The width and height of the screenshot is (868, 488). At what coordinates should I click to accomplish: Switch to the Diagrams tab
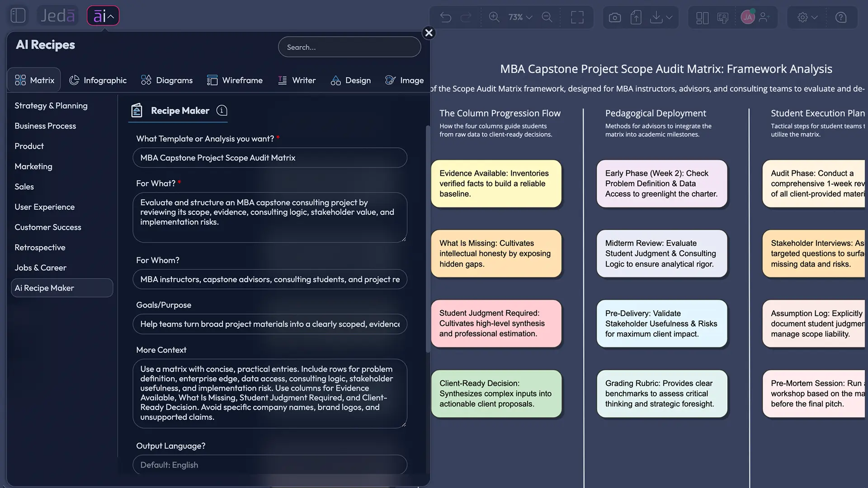click(167, 80)
